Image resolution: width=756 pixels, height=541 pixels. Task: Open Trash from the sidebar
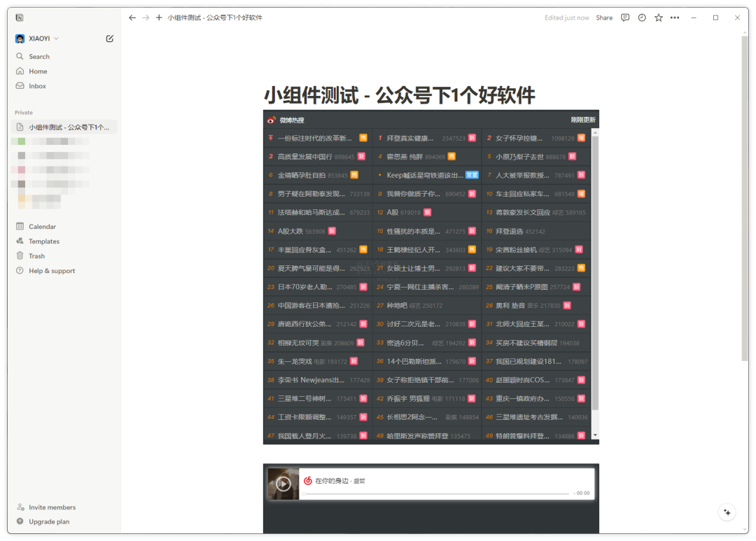64,255
